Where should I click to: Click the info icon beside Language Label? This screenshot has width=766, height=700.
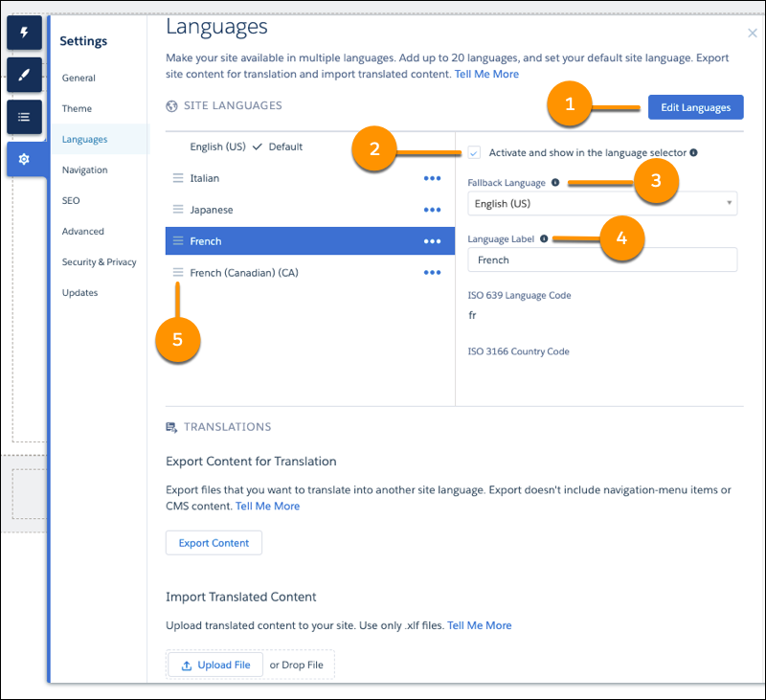click(546, 238)
